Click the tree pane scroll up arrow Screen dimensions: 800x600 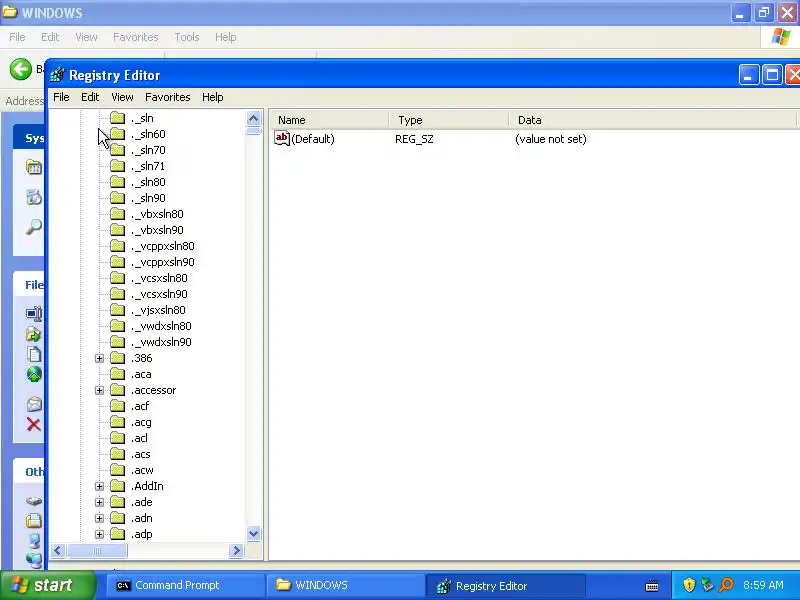point(254,118)
